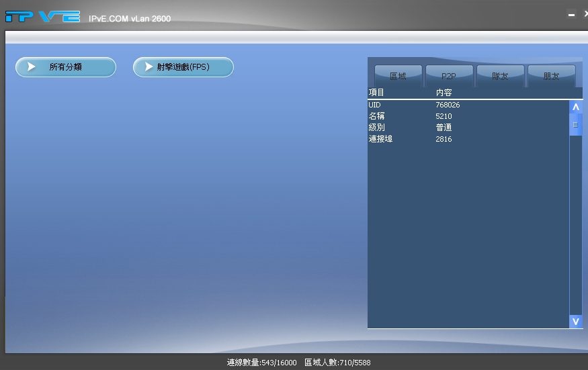The width and height of the screenshot is (588, 370).
Task: Click the 級別 label in info list
Action: [x=376, y=128]
